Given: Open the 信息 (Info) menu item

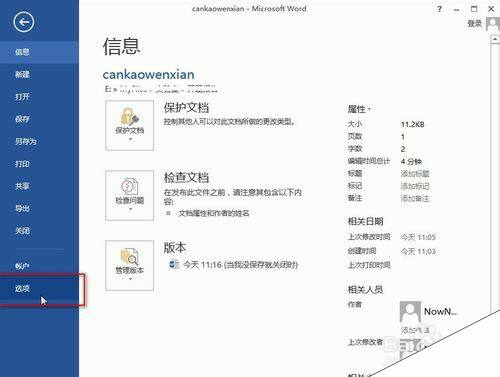Looking at the screenshot, I should point(39,52).
